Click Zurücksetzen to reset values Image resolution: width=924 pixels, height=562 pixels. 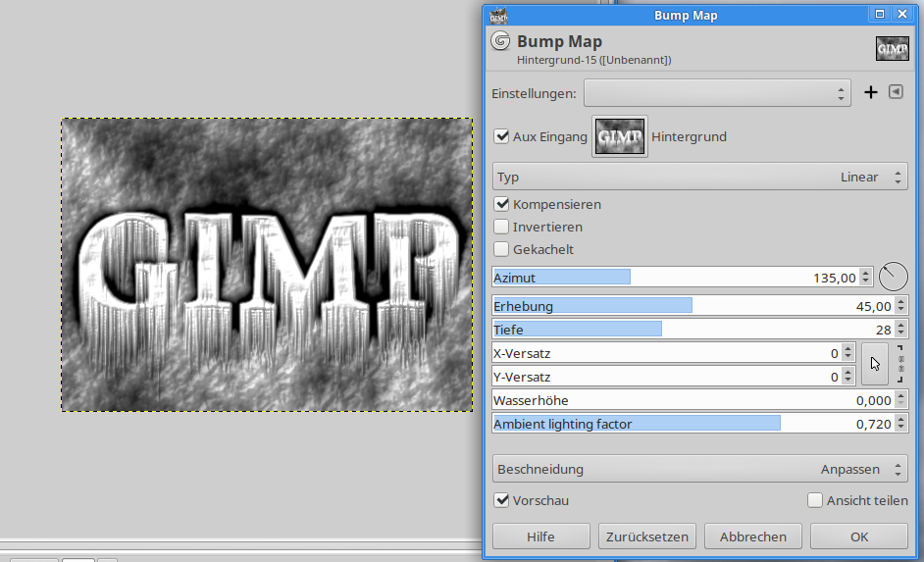647,536
